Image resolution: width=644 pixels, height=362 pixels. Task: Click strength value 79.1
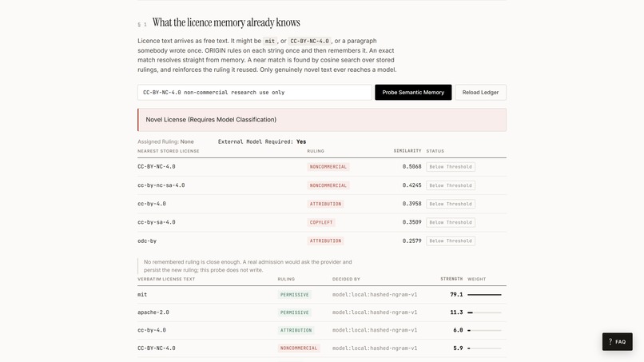(x=456, y=295)
